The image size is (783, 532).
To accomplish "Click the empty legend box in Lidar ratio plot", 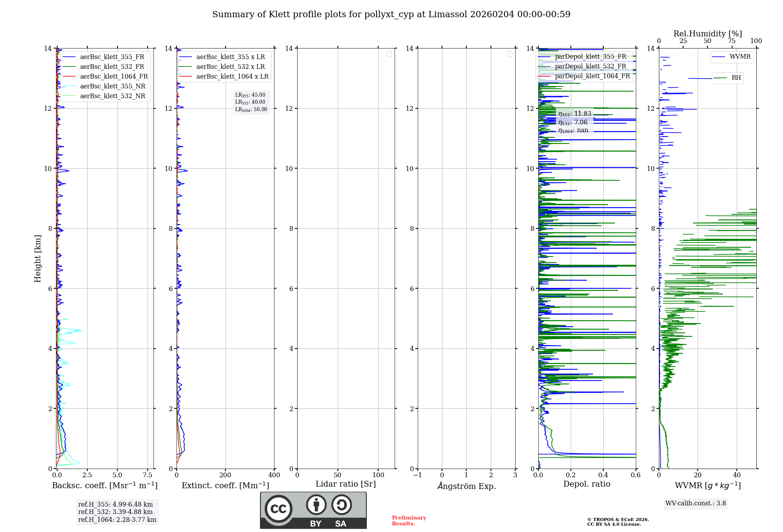I will 389,54.
